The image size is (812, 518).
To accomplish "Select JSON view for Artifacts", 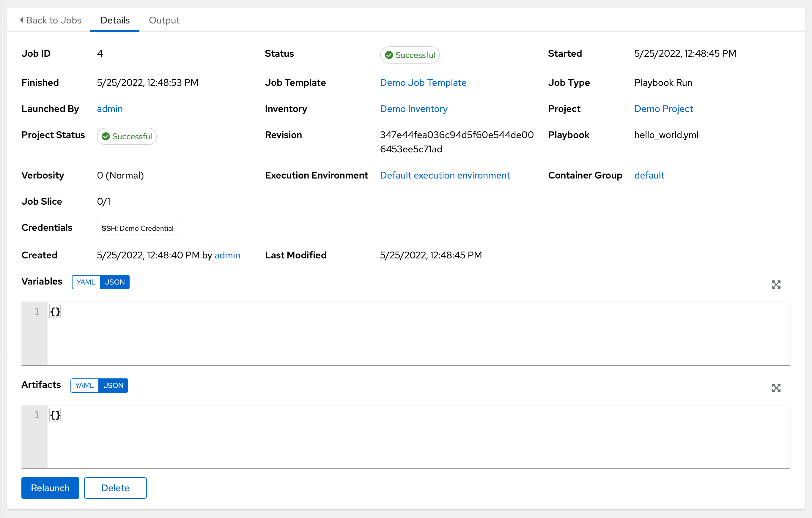I will pyautogui.click(x=113, y=385).
